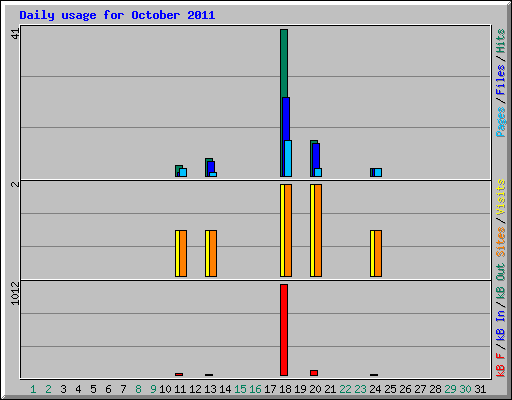Click day "29" on the x-axis
The width and height of the screenshot is (512, 400).
point(450,389)
